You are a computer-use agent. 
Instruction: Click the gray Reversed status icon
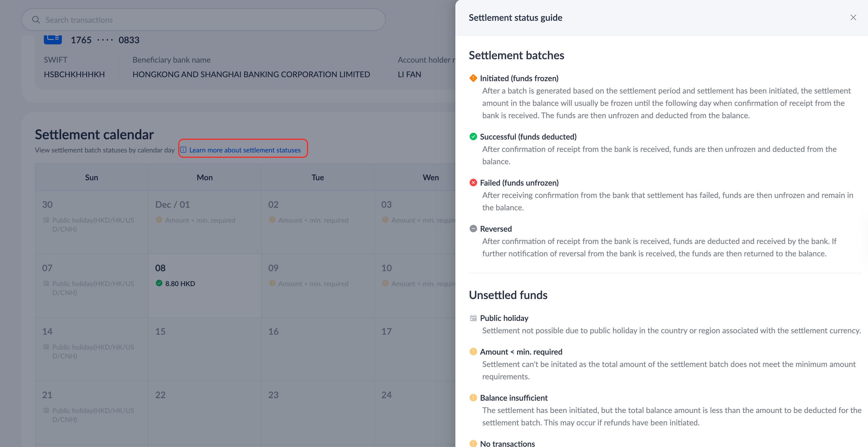[x=473, y=229]
